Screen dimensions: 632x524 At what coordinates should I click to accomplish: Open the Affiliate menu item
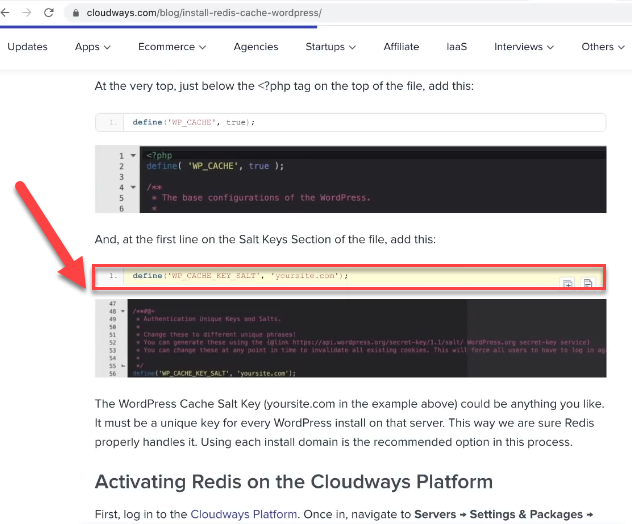pos(401,47)
